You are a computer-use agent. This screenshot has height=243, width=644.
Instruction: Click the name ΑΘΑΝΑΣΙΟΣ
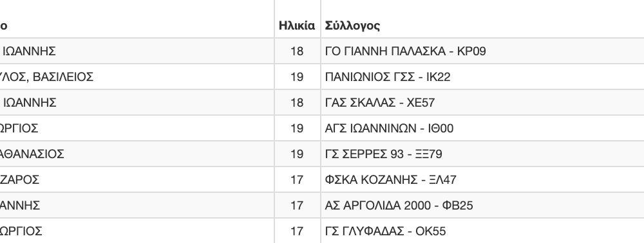32,154
